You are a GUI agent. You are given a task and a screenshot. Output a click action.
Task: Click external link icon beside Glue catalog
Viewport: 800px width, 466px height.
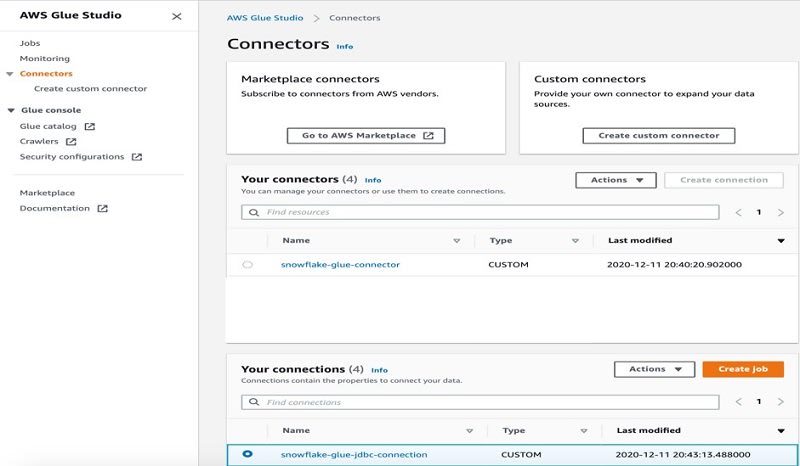click(x=89, y=126)
